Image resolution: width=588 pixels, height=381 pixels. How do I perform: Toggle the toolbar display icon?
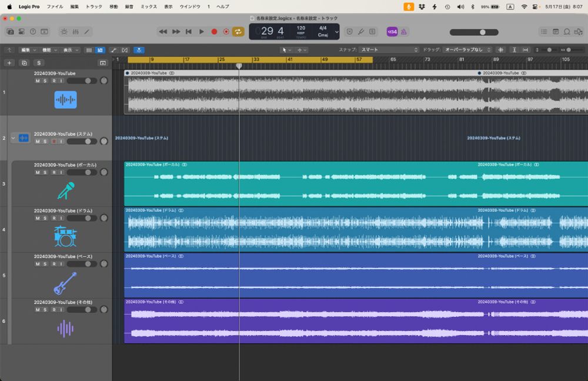[44, 32]
